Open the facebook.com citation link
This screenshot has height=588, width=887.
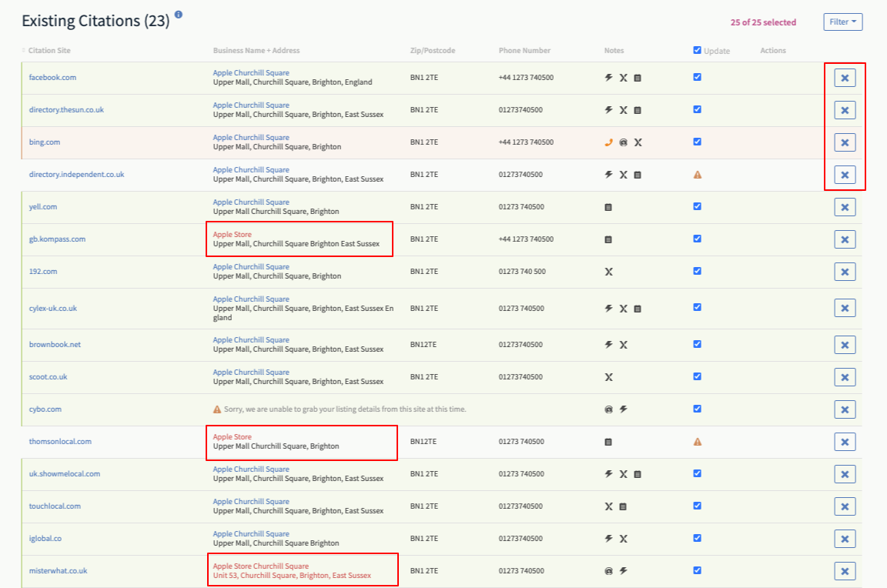[x=52, y=78]
